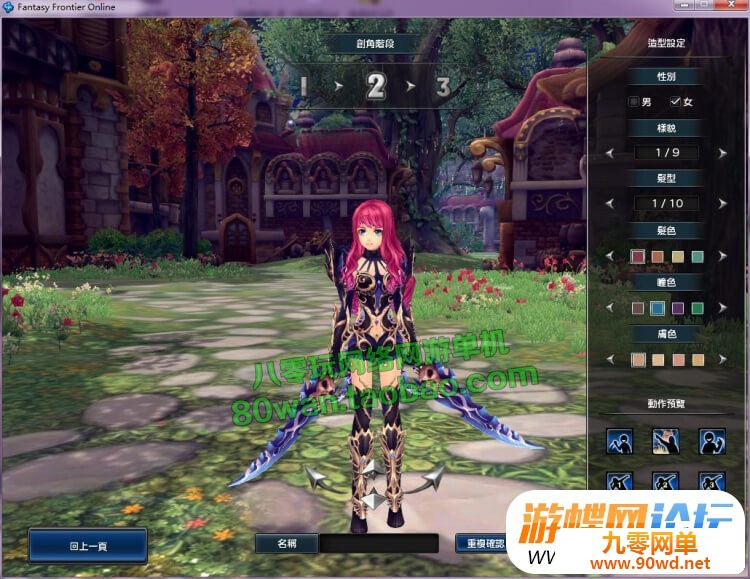
Task: Go to previous 髮型 hairstyle
Action: tap(610, 203)
